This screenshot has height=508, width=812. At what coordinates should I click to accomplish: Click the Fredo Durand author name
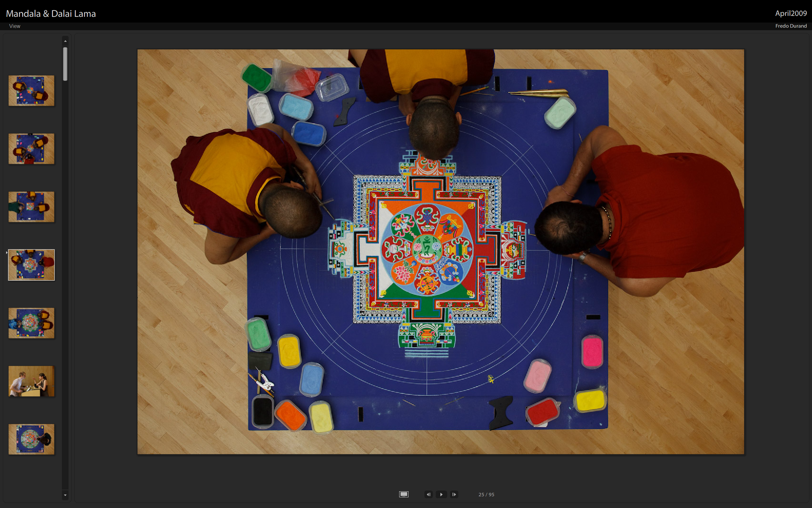coord(791,26)
